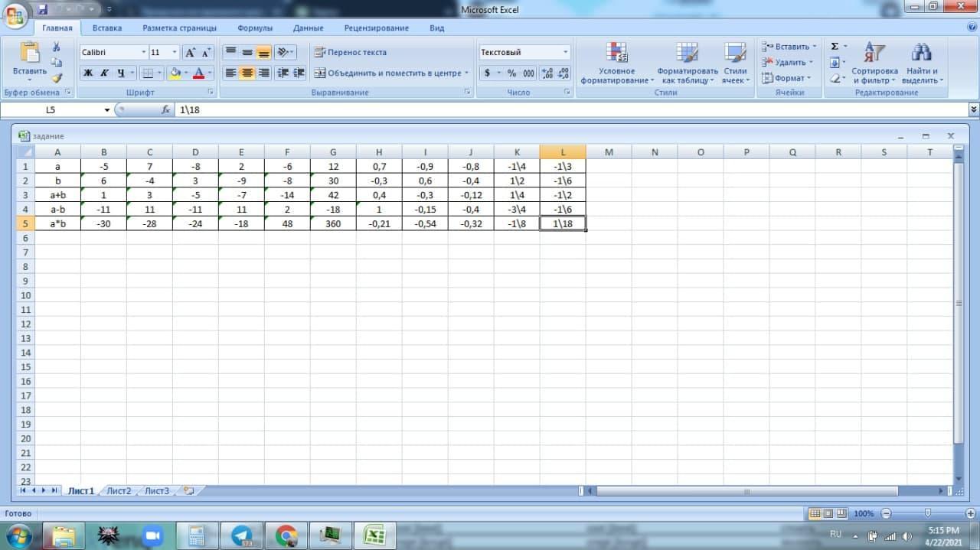
Task: Toggle bold (Ж) formatting
Action: click(x=87, y=73)
